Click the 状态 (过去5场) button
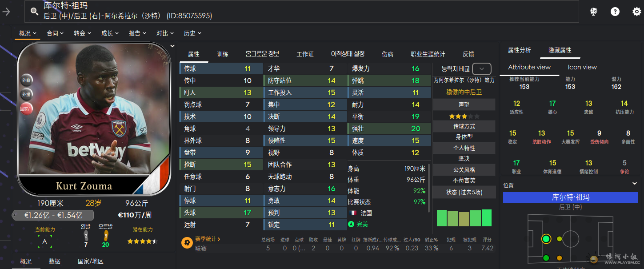The width and height of the screenshot is (644, 269). (x=464, y=192)
